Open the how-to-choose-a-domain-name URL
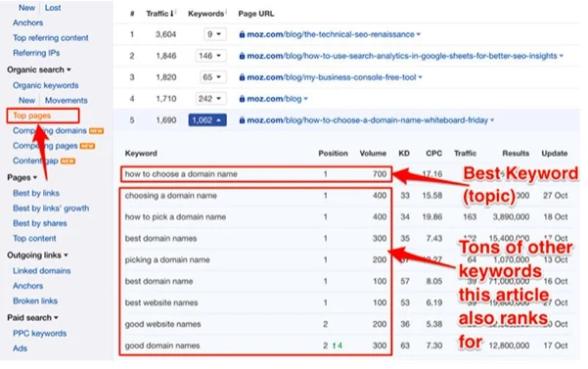Screen dimensions: 588x369 (x=368, y=120)
